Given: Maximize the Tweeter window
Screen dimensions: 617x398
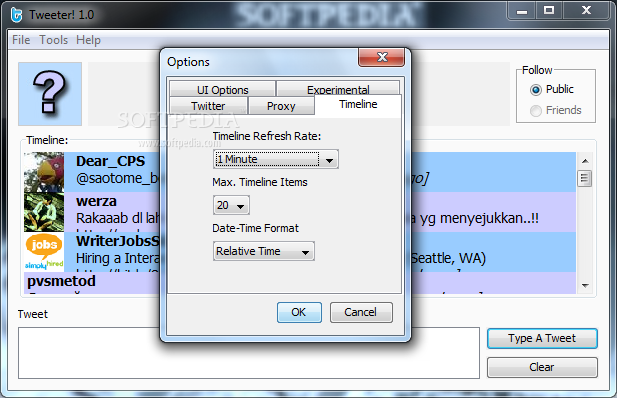Looking at the screenshot, I should pos(549,11).
